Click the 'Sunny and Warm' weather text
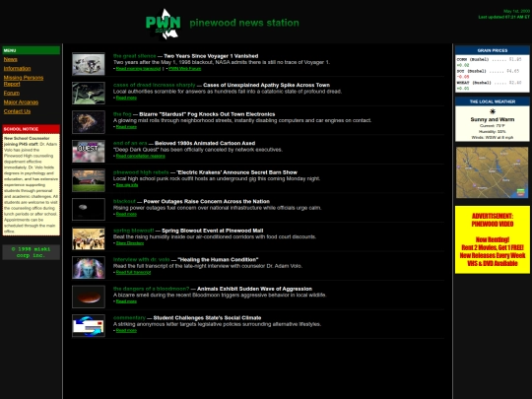 493,119
